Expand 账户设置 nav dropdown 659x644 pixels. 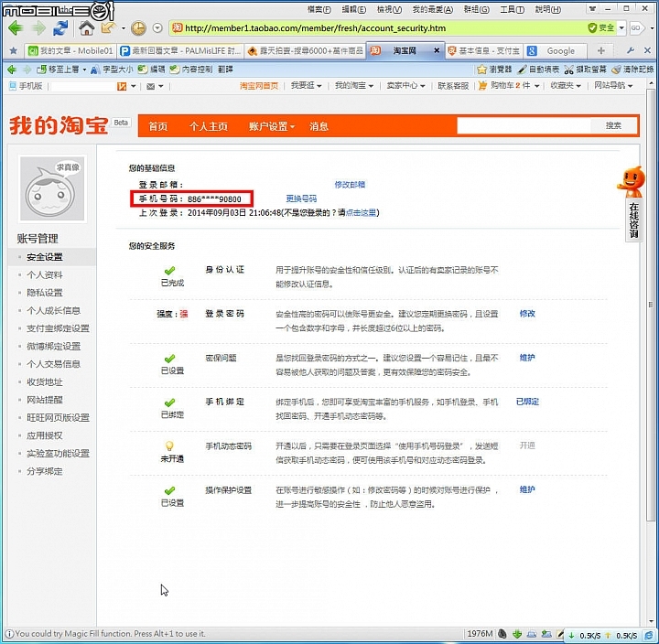[x=272, y=126]
